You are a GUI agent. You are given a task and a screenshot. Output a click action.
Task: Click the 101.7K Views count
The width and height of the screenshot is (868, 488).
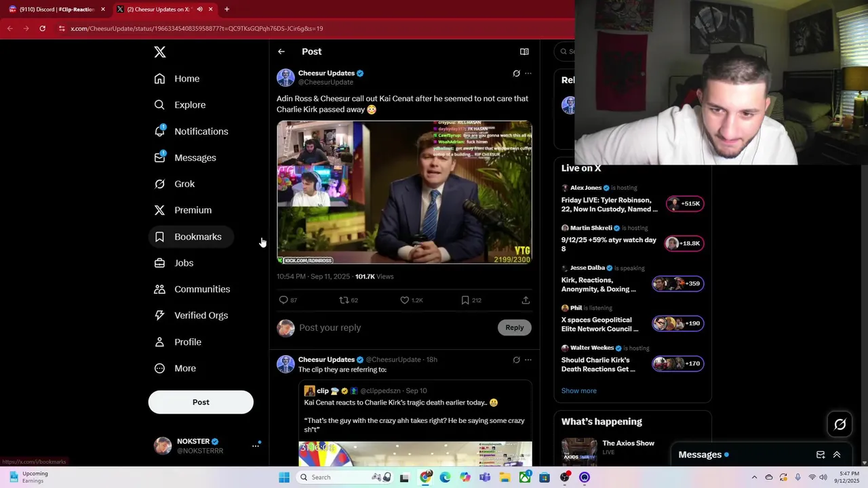tap(374, 277)
